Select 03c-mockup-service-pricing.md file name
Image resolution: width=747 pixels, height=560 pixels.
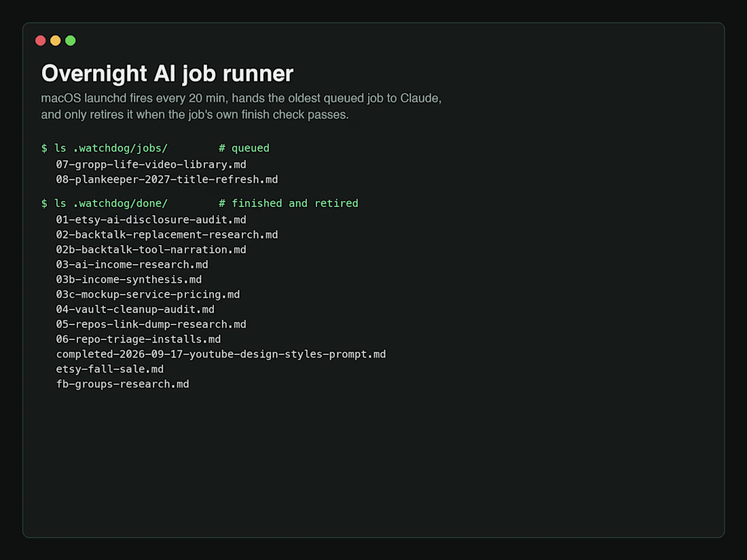[148, 295]
